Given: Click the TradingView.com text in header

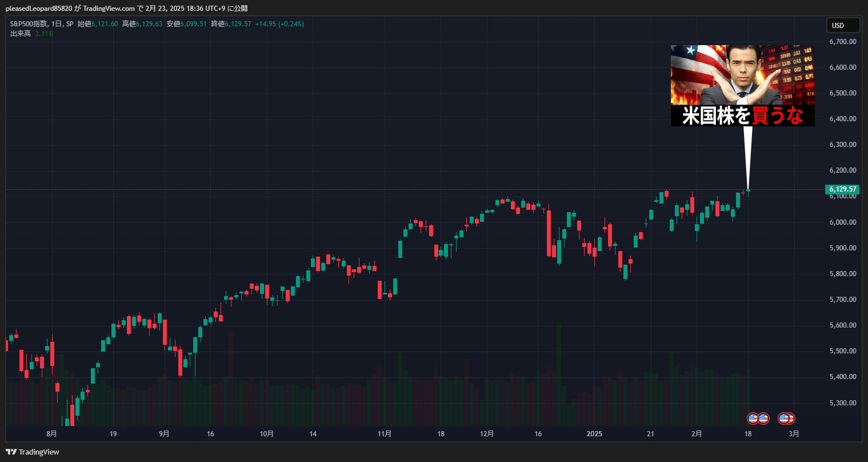Looking at the screenshot, I should click(109, 8).
